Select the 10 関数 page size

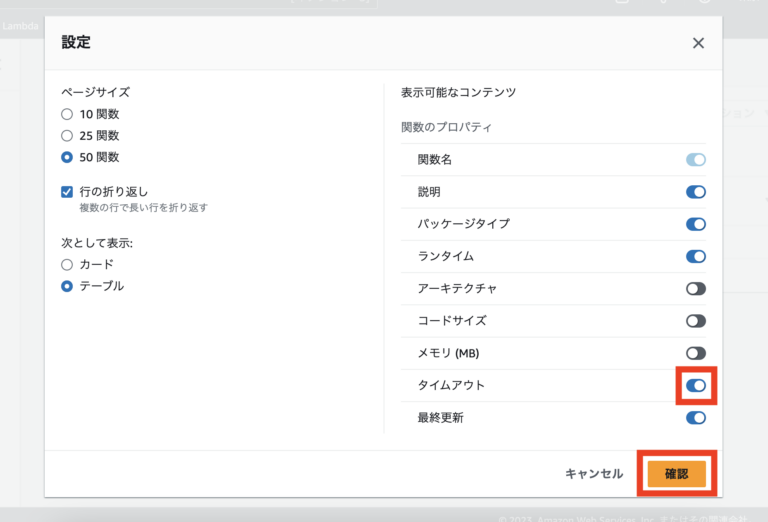pyautogui.click(x=67, y=114)
